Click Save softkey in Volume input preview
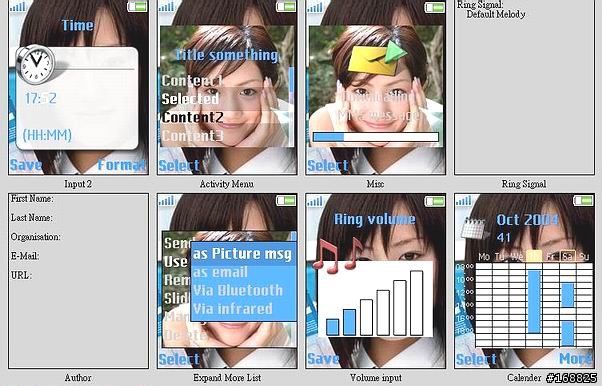 323,359
